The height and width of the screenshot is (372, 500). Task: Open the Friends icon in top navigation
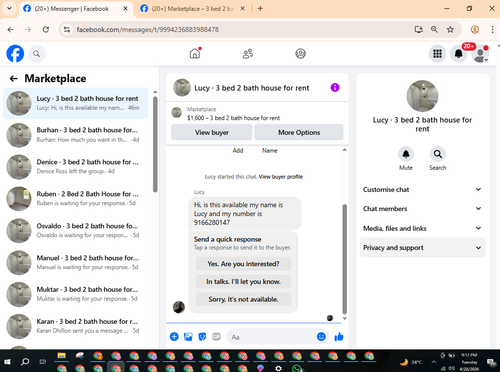coord(248,53)
